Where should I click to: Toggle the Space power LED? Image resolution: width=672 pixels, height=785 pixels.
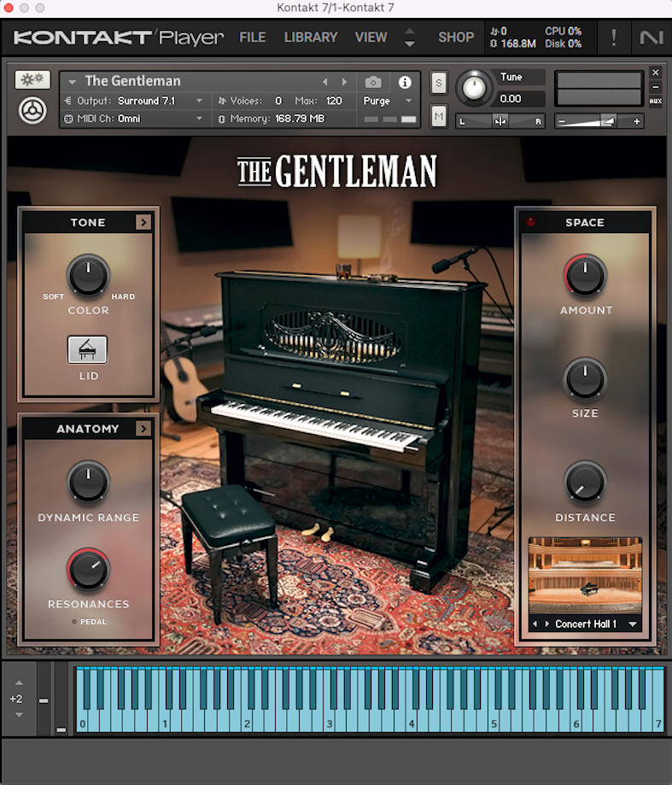point(530,222)
